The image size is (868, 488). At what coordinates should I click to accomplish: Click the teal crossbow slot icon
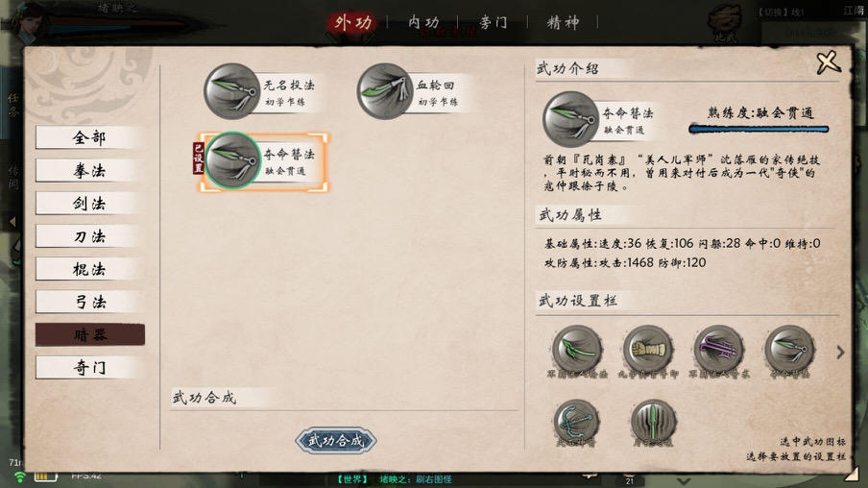click(x=576, y=422)
